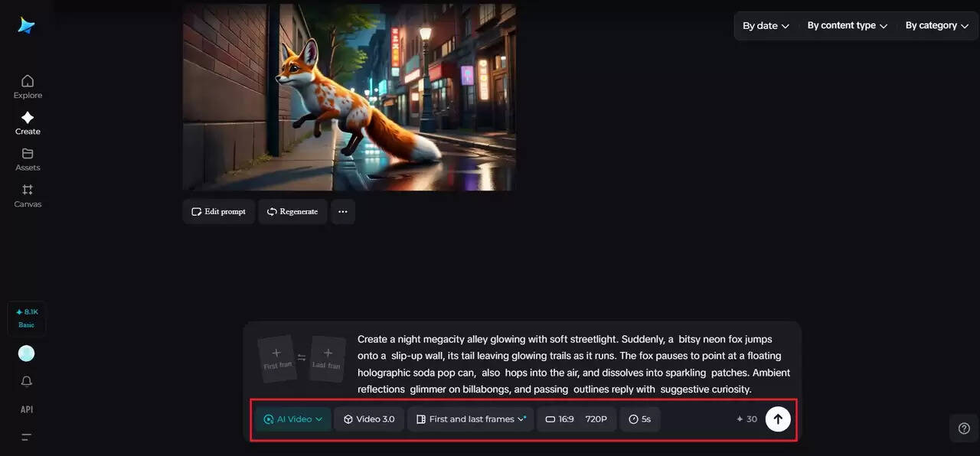Expand the By date filter dropdown
980x456 pixels.
click(766, 26)
